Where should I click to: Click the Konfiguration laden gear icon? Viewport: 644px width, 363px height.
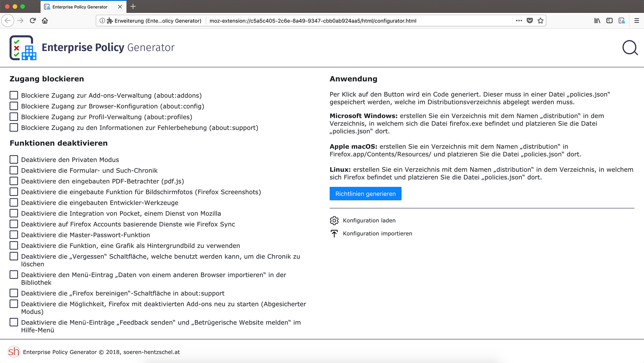334,221
